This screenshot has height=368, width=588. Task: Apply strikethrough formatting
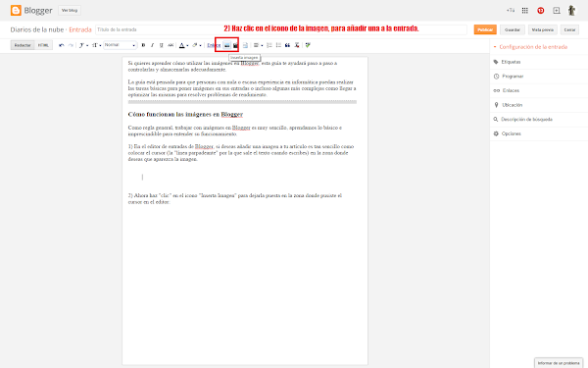pos(171,45)
